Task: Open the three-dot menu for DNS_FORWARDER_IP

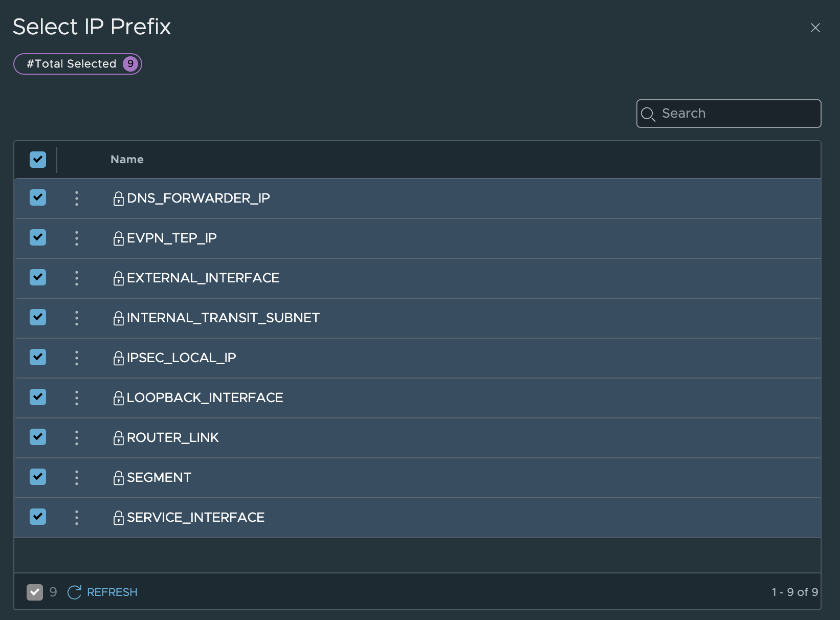Action: click(77, 198)
